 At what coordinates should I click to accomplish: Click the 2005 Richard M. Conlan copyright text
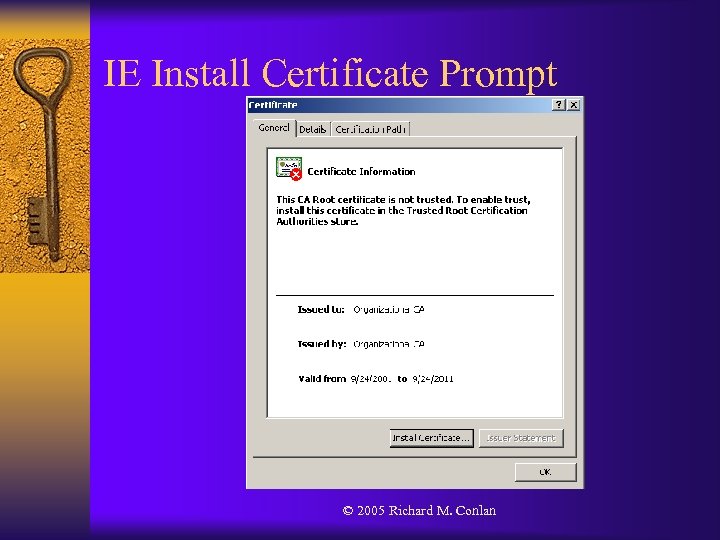[x=419, y=511]
